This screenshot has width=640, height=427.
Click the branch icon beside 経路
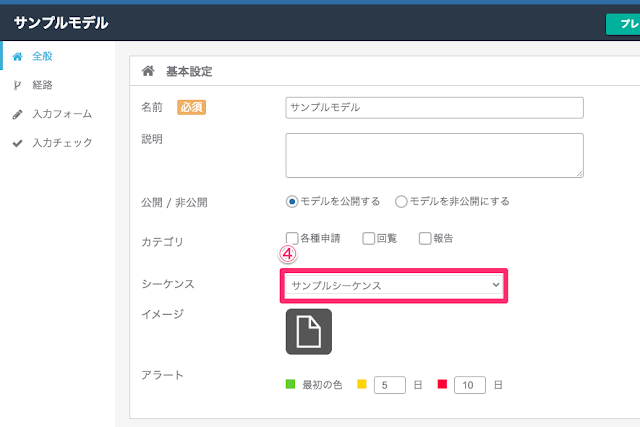(17, 85)
